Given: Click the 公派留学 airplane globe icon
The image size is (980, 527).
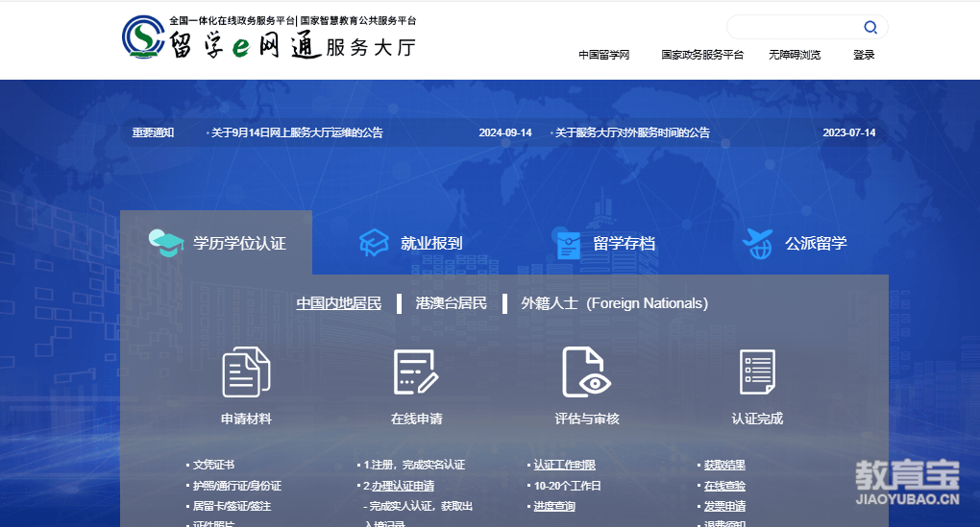Looking at the screenshot, I should 757,244.
